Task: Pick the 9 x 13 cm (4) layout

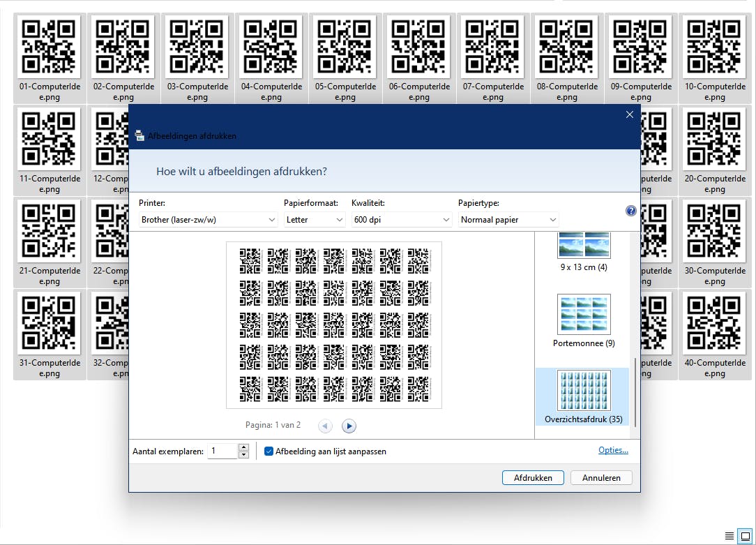Action: 584,251
